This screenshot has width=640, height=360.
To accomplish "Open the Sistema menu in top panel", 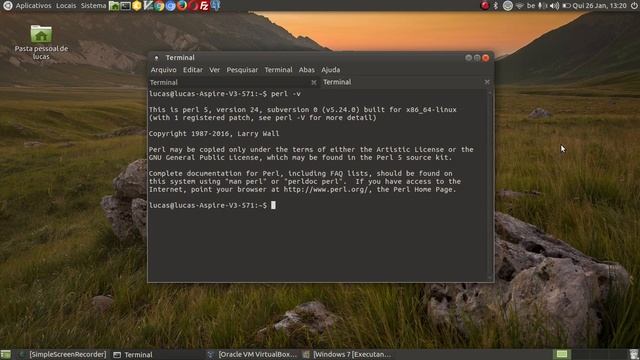I will coord(93,6).
